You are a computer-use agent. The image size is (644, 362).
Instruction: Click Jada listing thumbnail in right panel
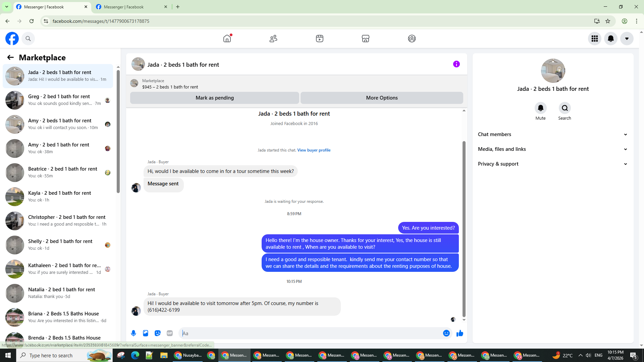(x=553, y=71)
